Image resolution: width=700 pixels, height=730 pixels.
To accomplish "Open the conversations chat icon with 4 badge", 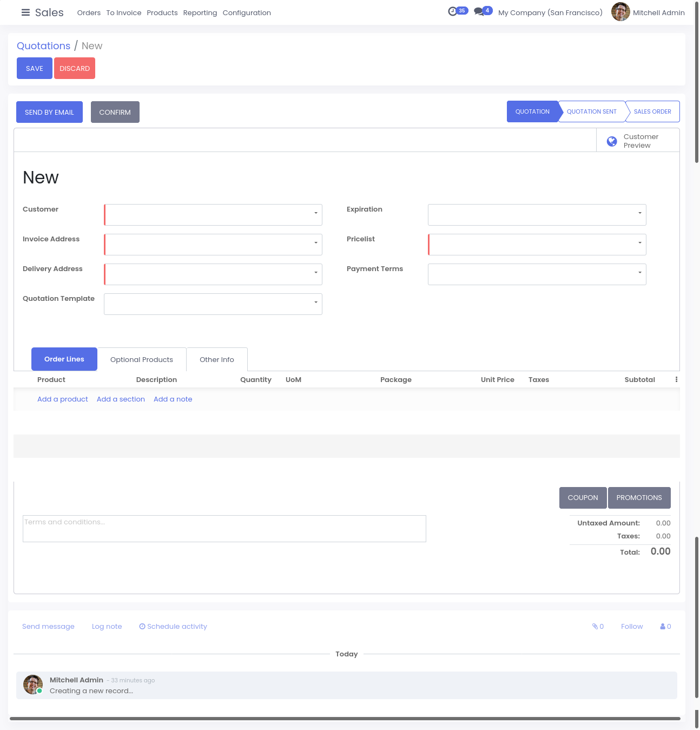I will [483, 11].
